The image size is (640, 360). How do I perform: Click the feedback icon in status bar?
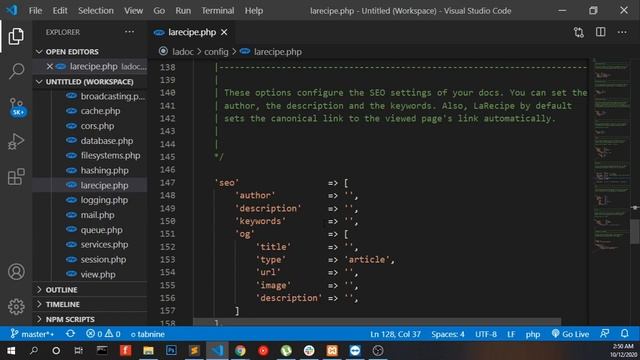click(x=604, y=333)
